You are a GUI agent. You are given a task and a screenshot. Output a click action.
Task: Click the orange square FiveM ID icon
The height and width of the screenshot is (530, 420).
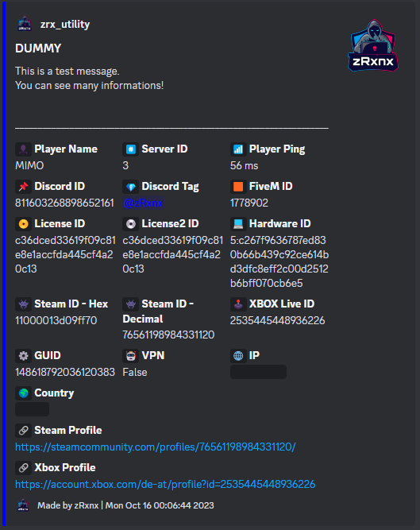point(238,186)
